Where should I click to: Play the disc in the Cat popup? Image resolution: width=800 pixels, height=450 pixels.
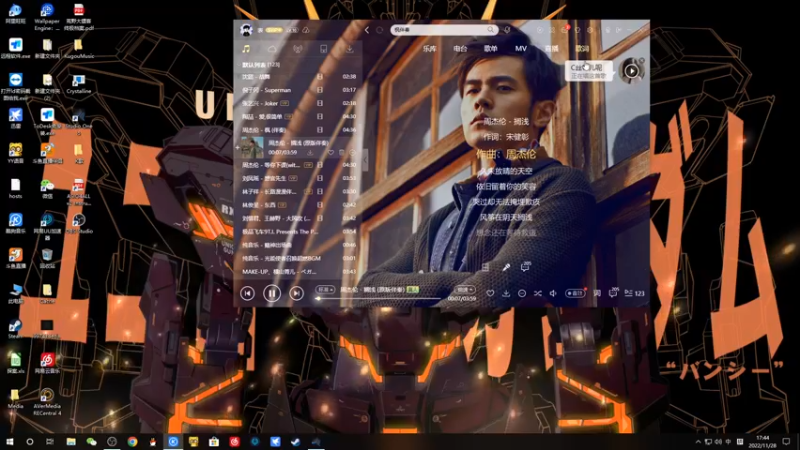[631, 71]
